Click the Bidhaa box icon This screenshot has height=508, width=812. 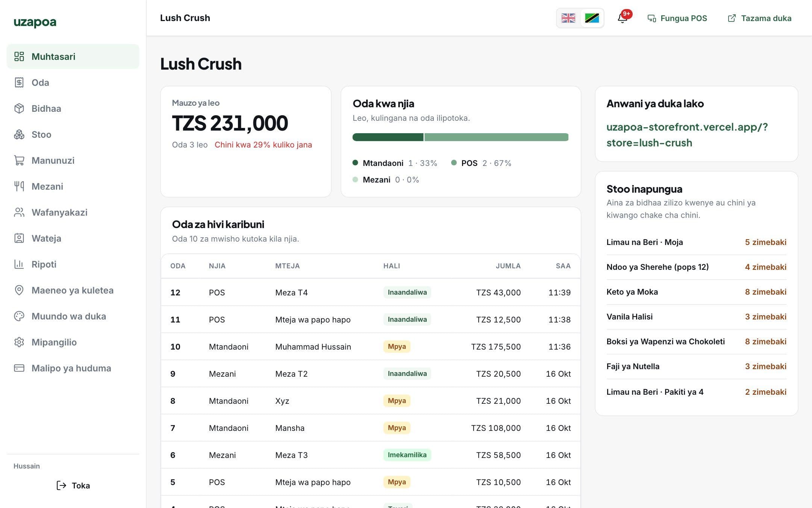(x=19, y=108)
